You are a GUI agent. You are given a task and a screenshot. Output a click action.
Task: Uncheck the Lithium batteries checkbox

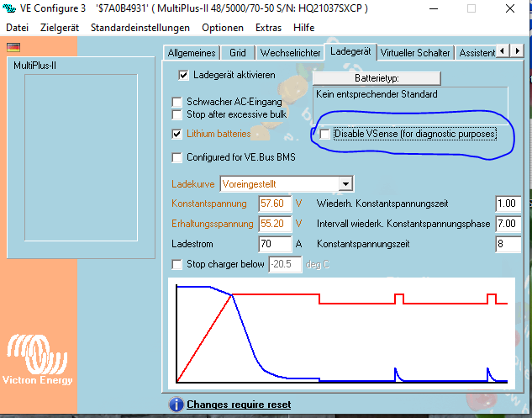coord(176,134)
